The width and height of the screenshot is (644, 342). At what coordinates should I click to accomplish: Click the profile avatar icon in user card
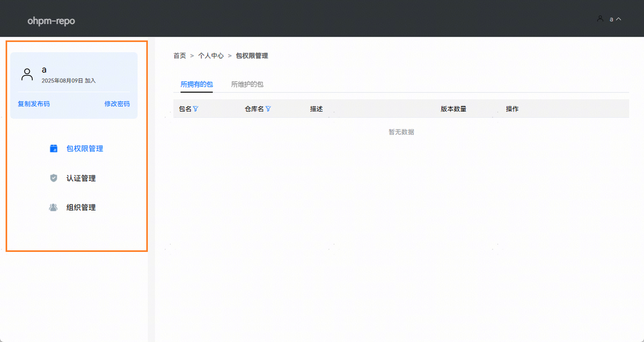tap(27, 74)
